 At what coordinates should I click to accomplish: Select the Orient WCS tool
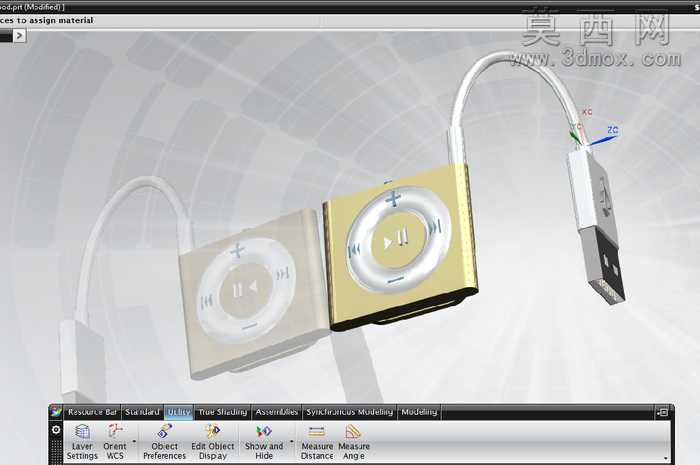pyautogui.click(x=115, y=441)
